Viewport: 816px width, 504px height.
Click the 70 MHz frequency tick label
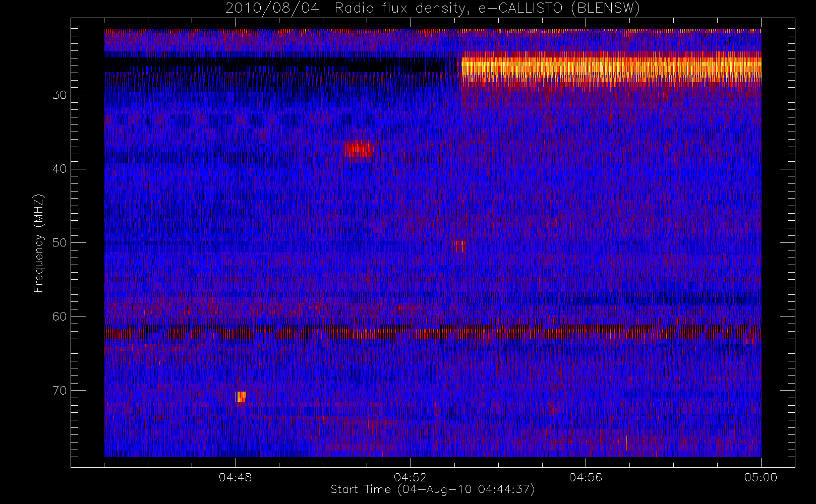(60, 391)
